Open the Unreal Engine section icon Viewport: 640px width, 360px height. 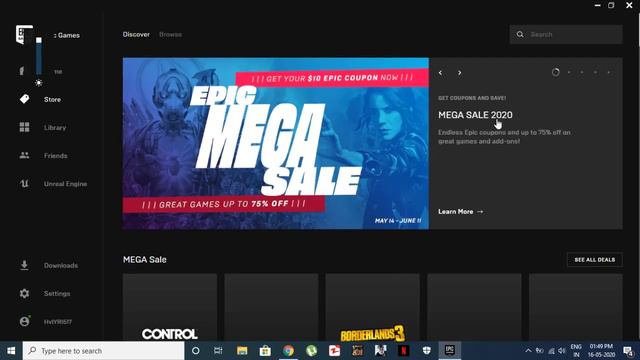[x=24, y=184]
